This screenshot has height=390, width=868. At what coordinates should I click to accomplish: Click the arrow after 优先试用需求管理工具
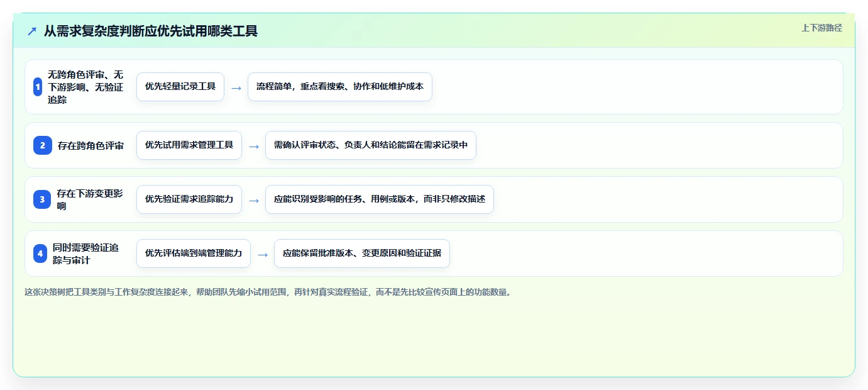(x=254, y=147)
